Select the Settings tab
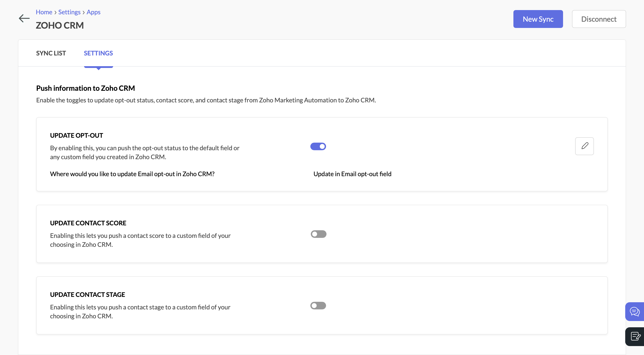The height and width of the screenshot is (355, 644). point(98,53)
